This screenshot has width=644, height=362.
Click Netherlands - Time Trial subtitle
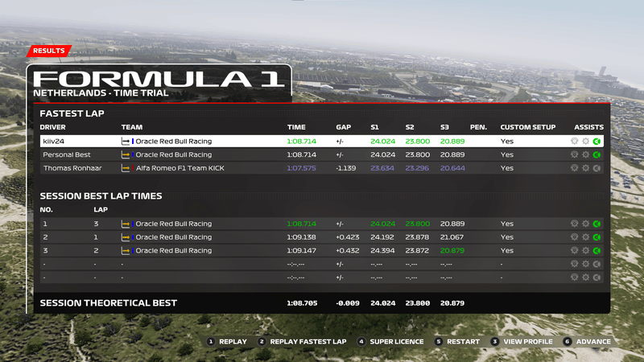(x=101, y=93)
